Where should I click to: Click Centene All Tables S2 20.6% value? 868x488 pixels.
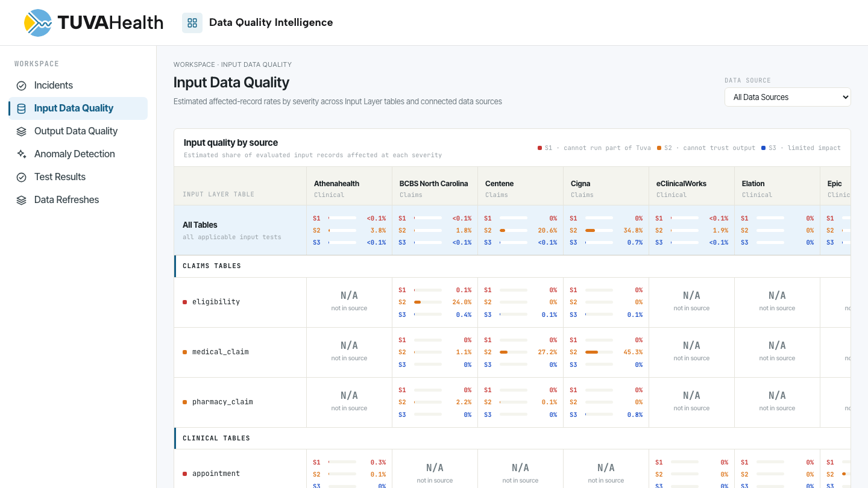547,230
